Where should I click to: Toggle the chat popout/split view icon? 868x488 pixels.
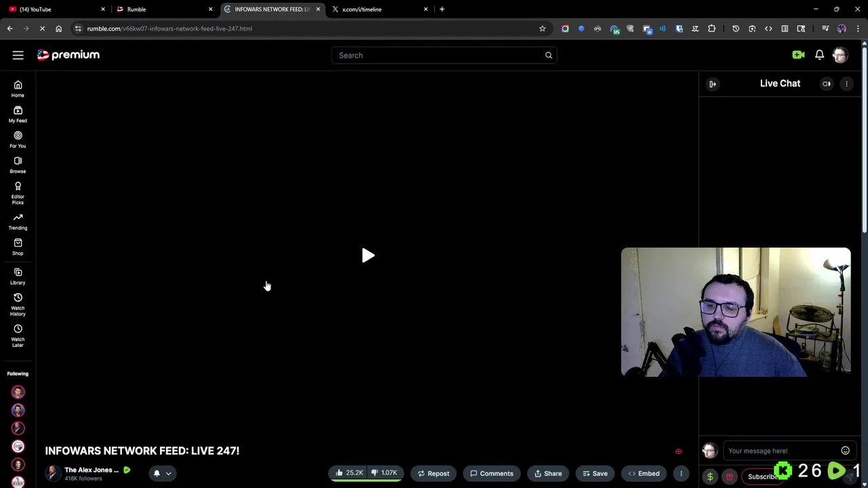[827, 83]
